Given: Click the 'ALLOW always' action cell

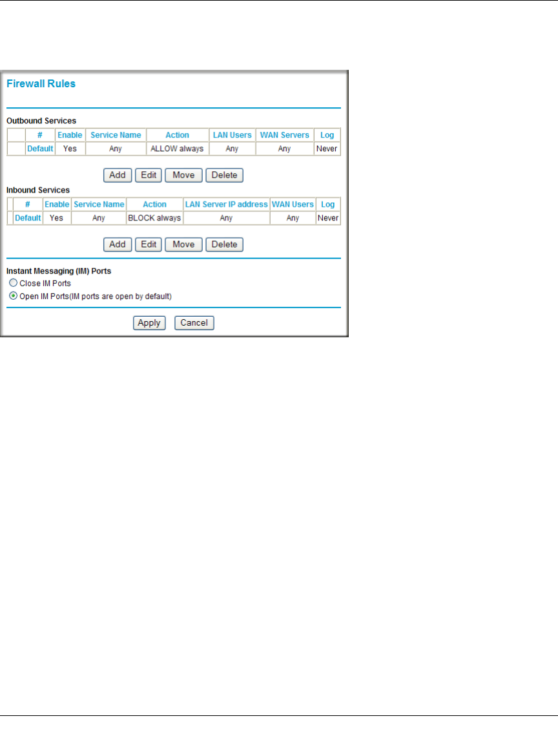Looking at the screenshot, I should (178, 149).
